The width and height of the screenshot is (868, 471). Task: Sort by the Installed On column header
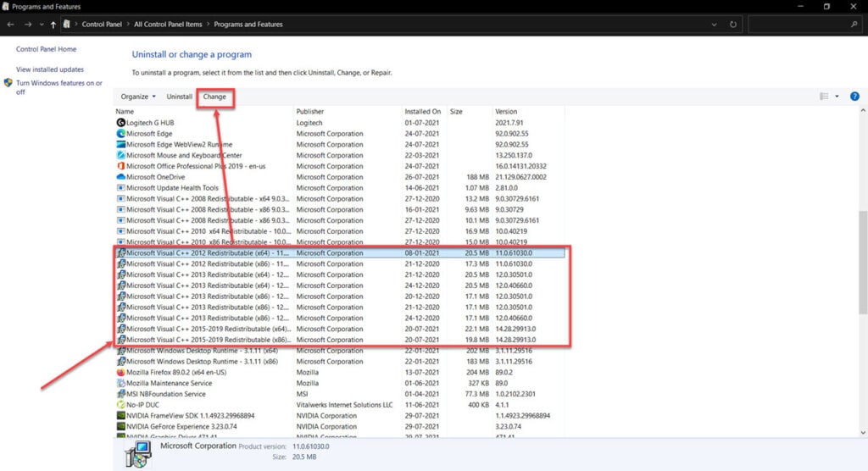[425, 112]
